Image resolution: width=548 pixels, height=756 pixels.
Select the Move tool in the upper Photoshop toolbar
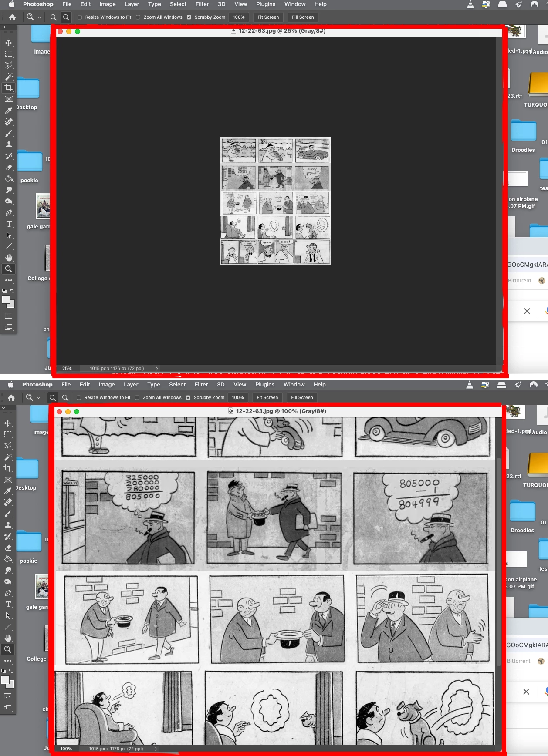(9, 43)
